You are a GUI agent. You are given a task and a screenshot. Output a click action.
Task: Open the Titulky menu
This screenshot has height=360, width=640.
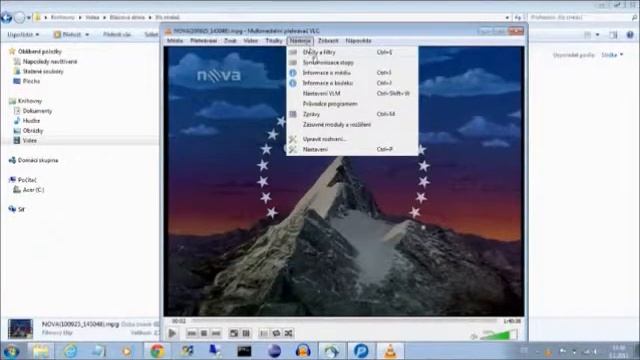[273, 41]
